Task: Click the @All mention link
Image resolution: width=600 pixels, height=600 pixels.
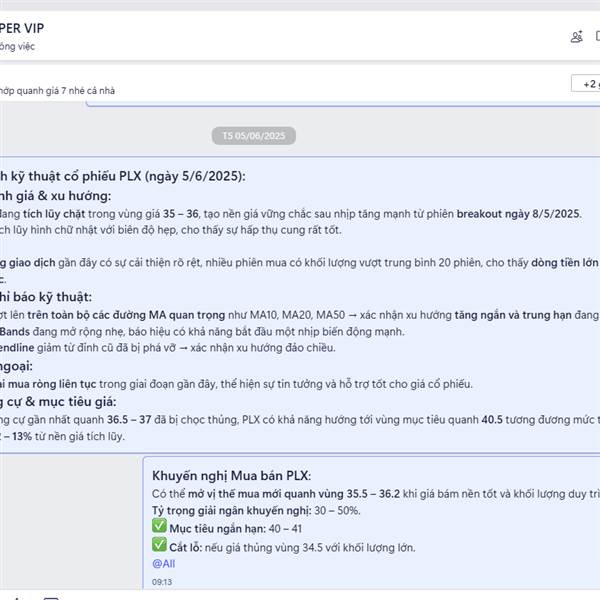Action: [163, 564]
